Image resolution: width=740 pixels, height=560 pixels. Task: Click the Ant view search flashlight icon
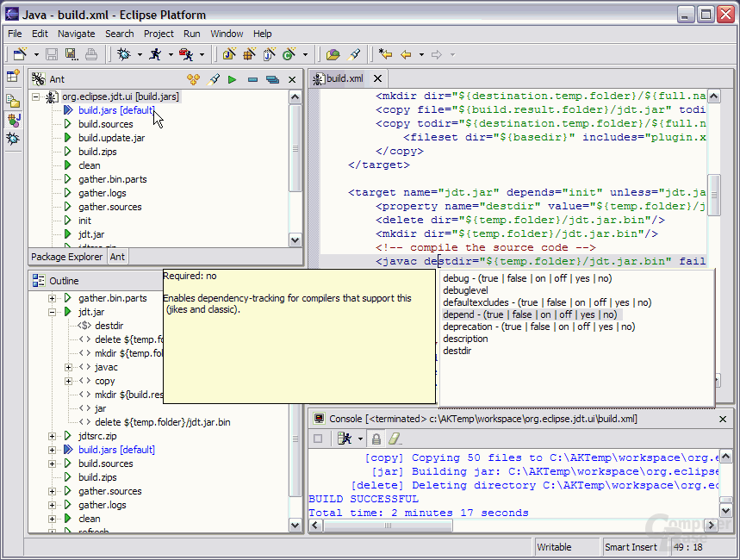(x=214, y=79)
